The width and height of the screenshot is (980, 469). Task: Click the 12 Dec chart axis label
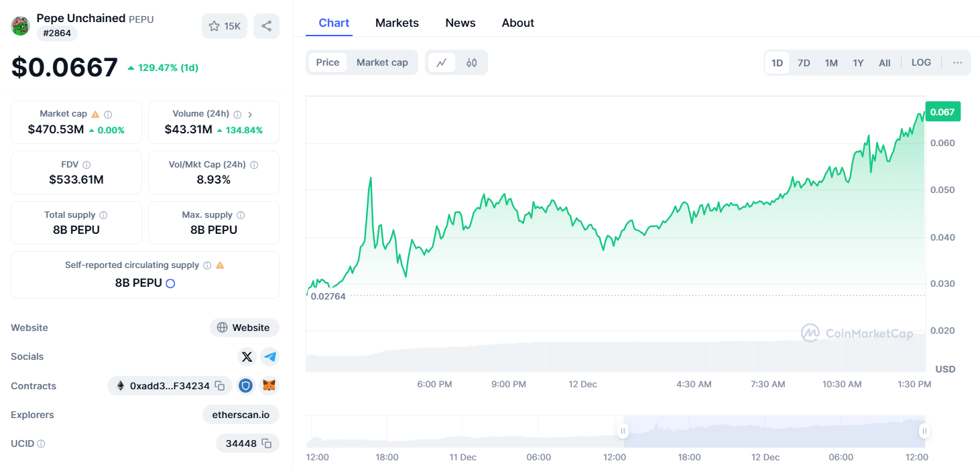point(583,384)
